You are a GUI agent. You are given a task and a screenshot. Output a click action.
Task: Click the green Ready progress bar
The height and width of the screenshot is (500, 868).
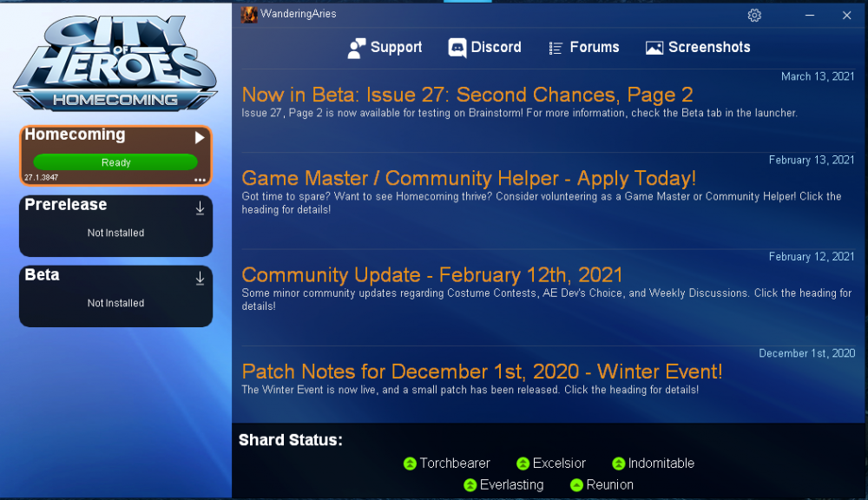(x=114, y=162)
